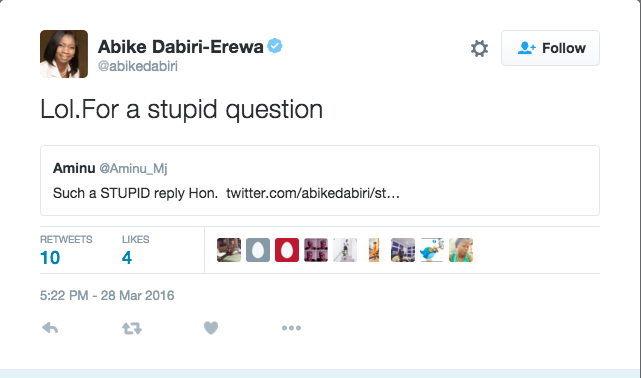Image resolution: width=641 pixels, height=378 pixels.
Task: Click the first avatar in likers row
Action: tap(229, 250)
